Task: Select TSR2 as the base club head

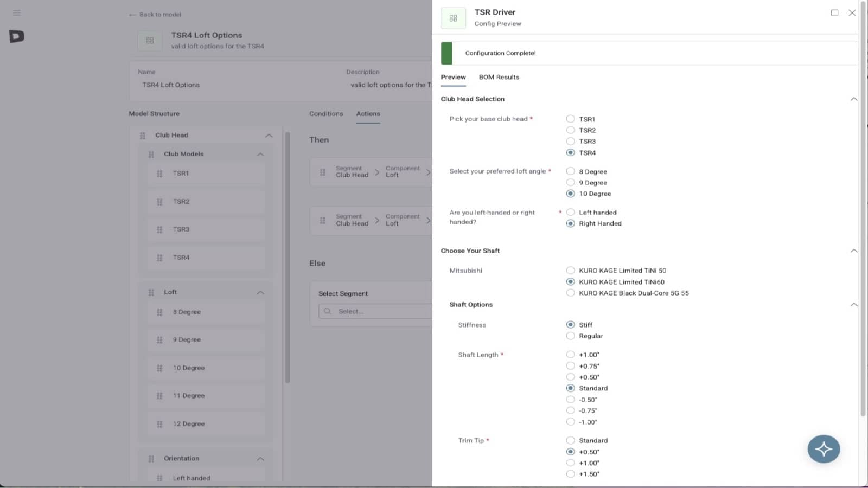Action: coord(570,130)
